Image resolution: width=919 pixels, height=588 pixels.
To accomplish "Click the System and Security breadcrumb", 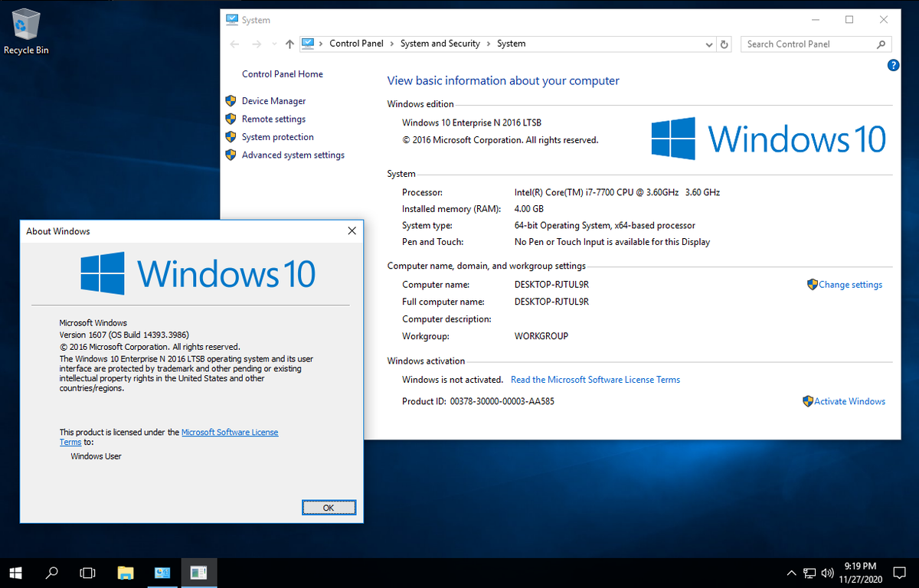I will [440, 44].
